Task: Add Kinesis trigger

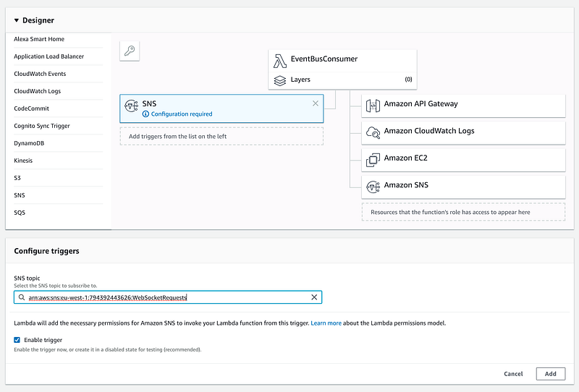Action: tap(23, 161)
